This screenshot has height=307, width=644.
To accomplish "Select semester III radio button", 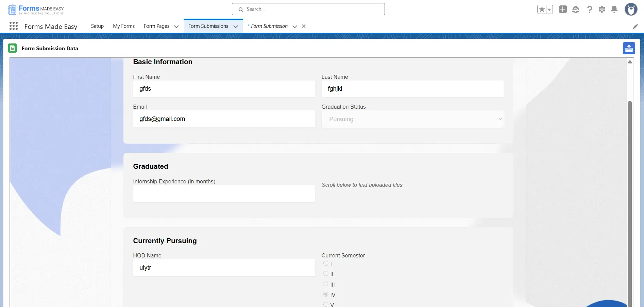I will coord(326,284).
